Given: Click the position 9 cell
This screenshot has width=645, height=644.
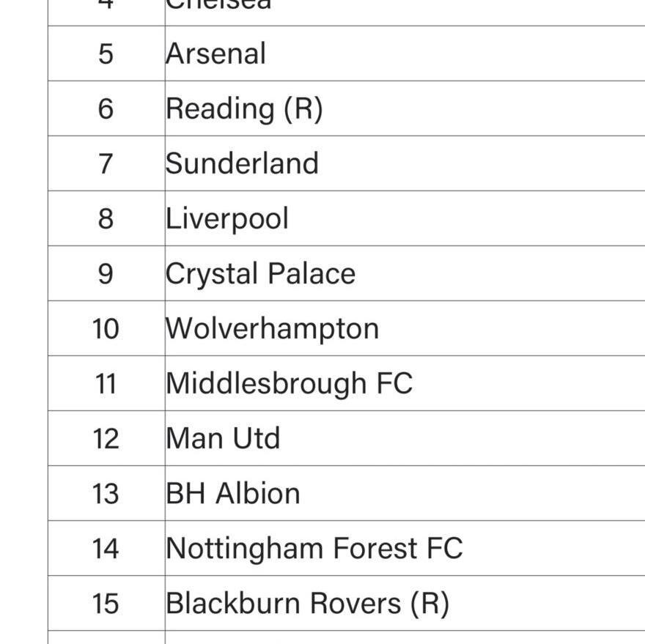Looking at the screenshot, I should (106, 273).
